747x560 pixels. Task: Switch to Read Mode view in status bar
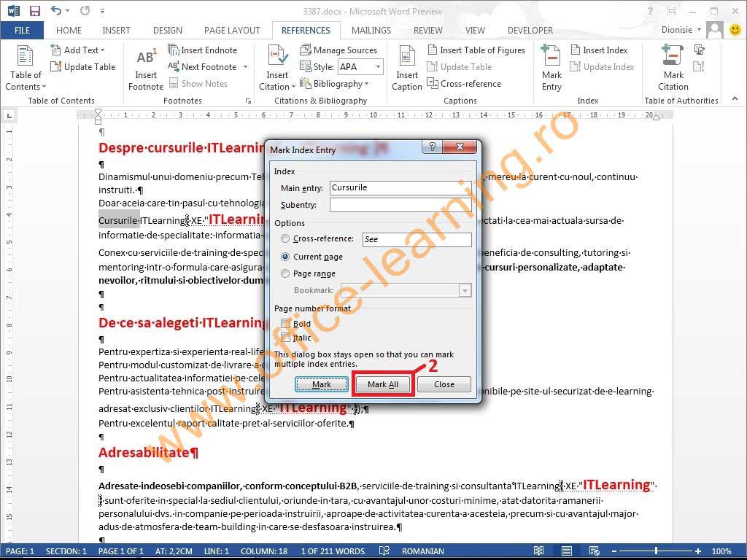click(539, 551)
